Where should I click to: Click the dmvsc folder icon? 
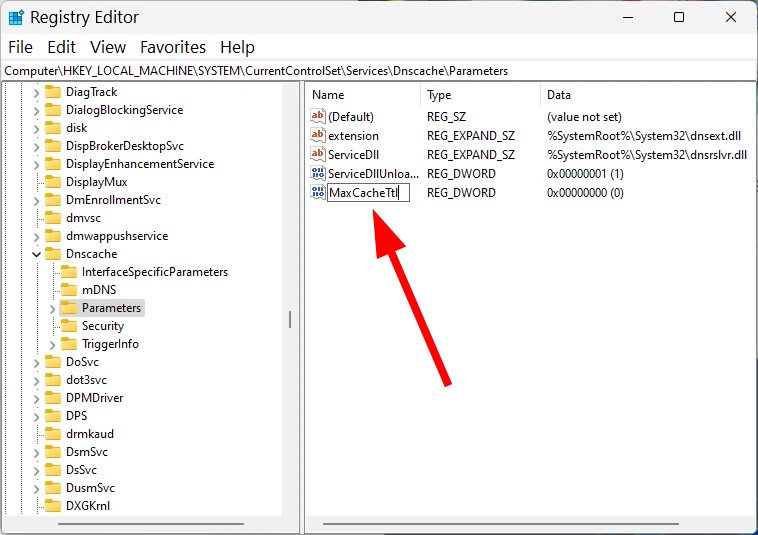point(53,218)
